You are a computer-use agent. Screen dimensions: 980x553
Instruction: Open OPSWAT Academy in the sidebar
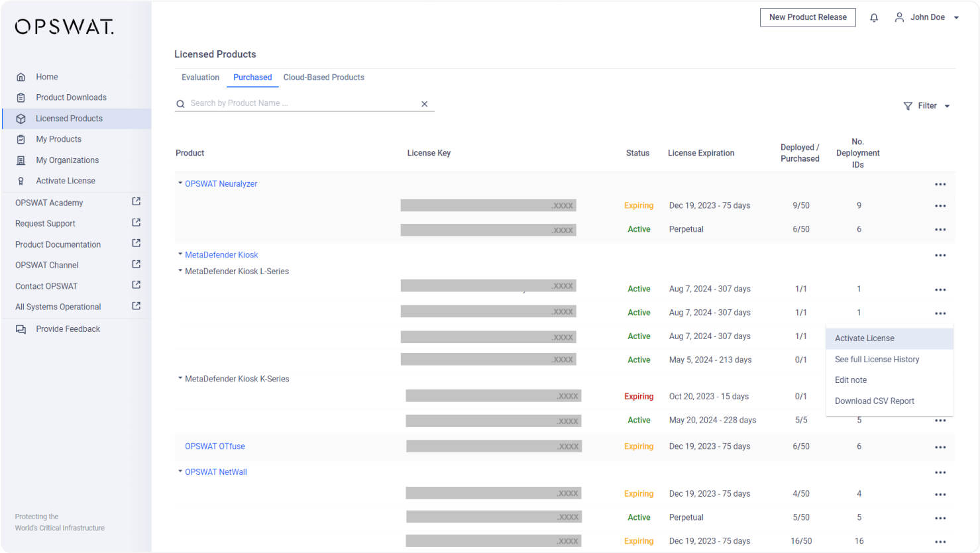coord(49,203)
